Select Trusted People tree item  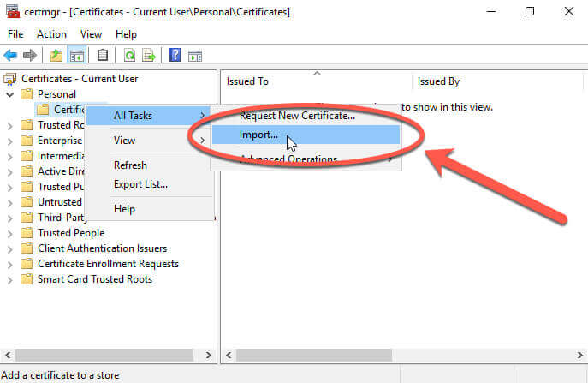[x=71, y=233]
